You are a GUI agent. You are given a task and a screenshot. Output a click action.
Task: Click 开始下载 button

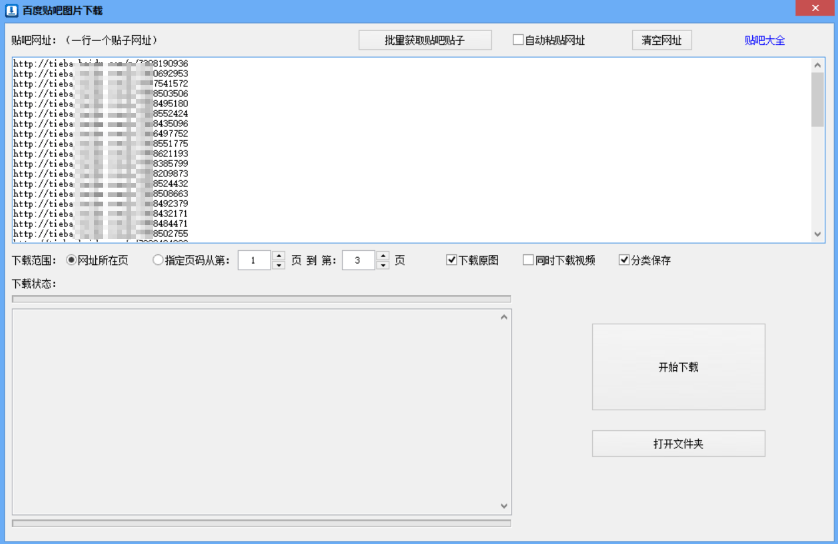click(679, 367)
